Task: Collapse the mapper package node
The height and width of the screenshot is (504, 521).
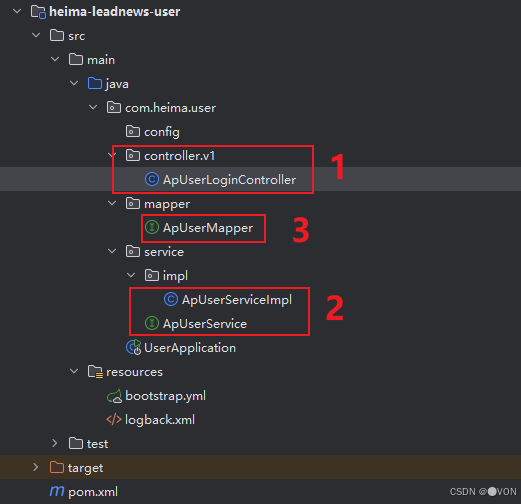Action: click(112, 203)
